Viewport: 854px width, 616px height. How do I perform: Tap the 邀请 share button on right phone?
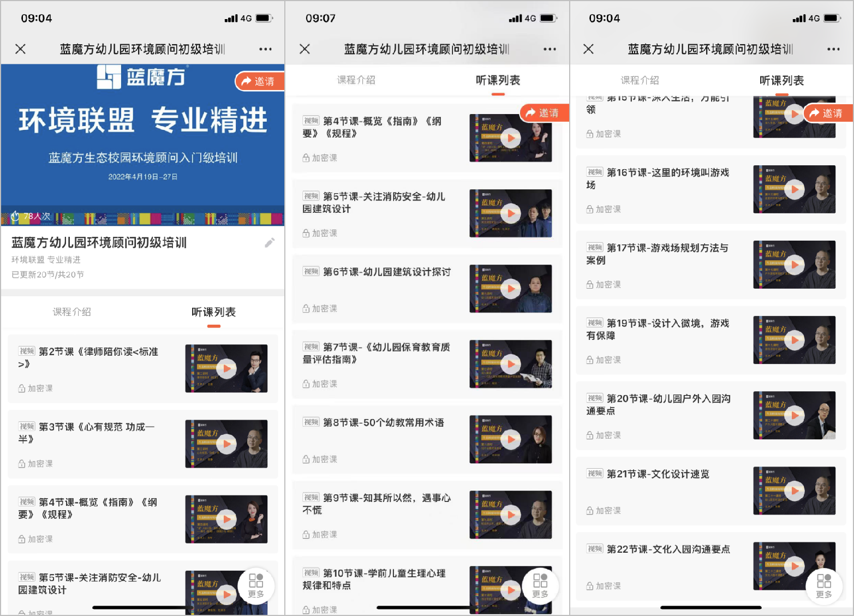tap(828, 113)
